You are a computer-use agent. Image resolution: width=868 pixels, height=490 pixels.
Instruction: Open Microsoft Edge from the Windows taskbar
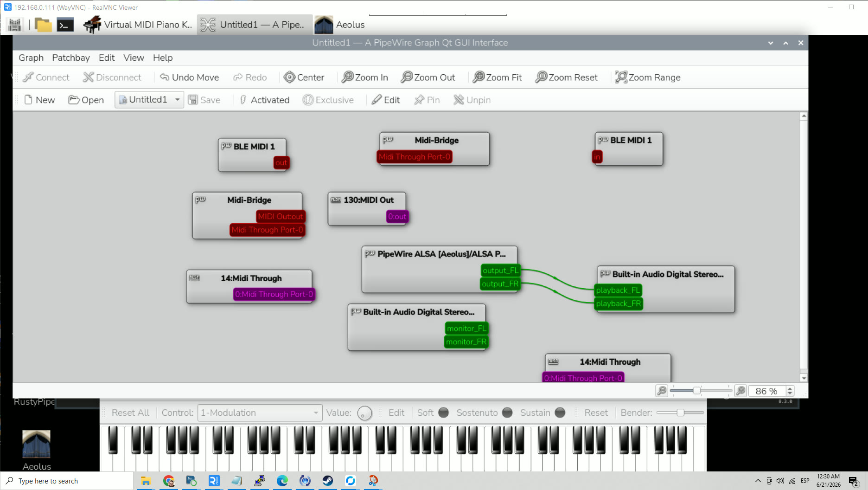tap(282, 481)
